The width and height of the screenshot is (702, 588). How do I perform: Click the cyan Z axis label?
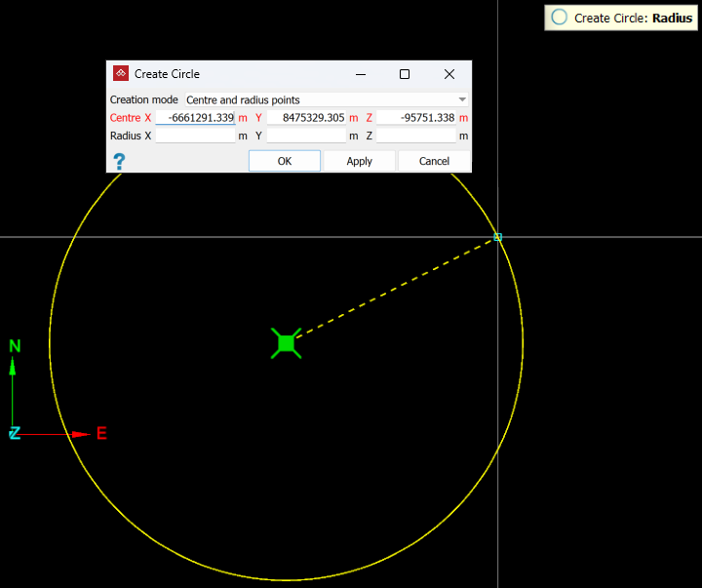[15, 433]
